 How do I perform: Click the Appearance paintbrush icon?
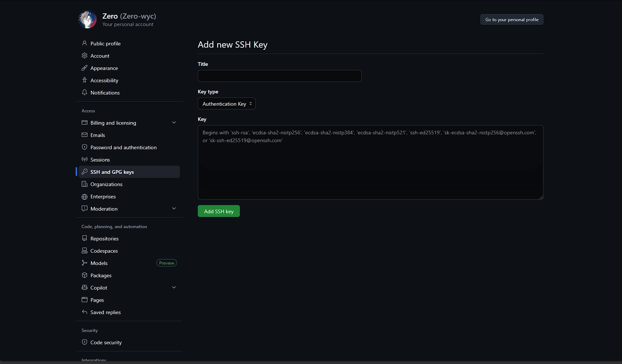[85, 68]
